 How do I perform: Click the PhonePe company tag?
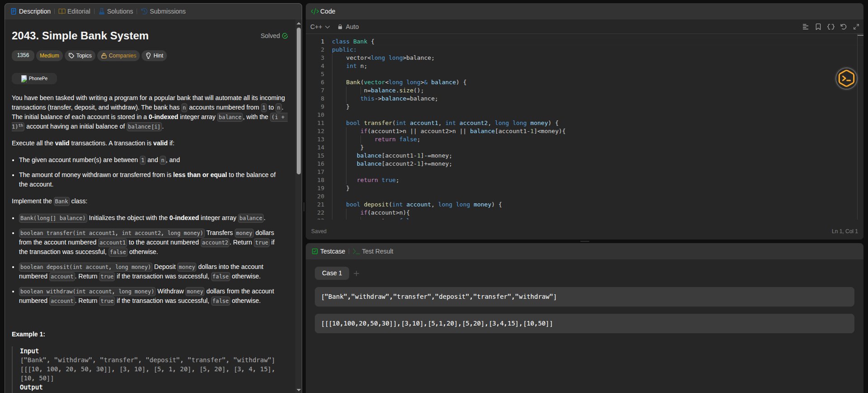click(34, 78)
